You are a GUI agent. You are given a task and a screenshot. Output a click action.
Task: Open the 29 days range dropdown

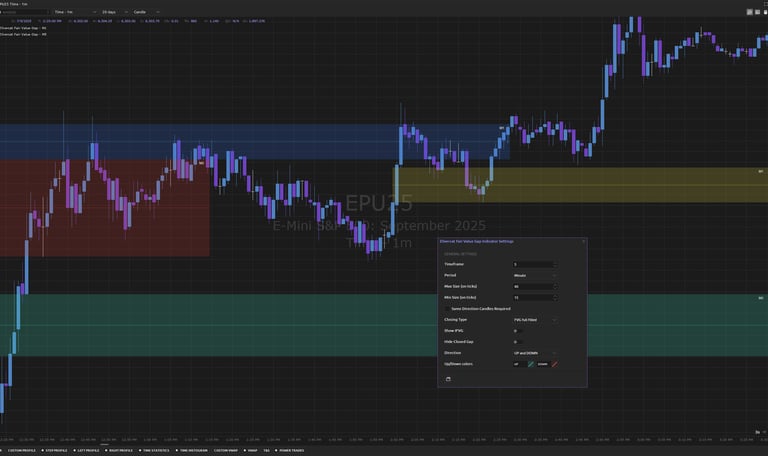(115, 12)
